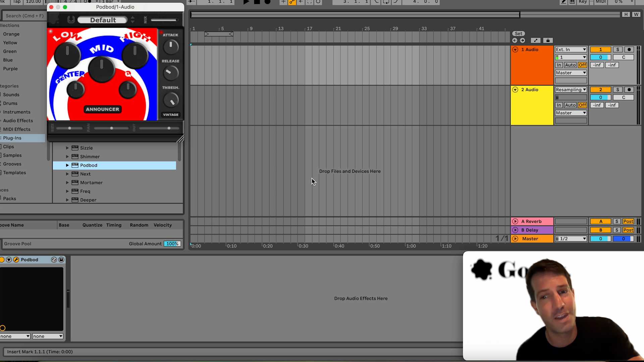644x362 pixels.
Task: Toggle track 1 activator button
Action: click(600, 50)
